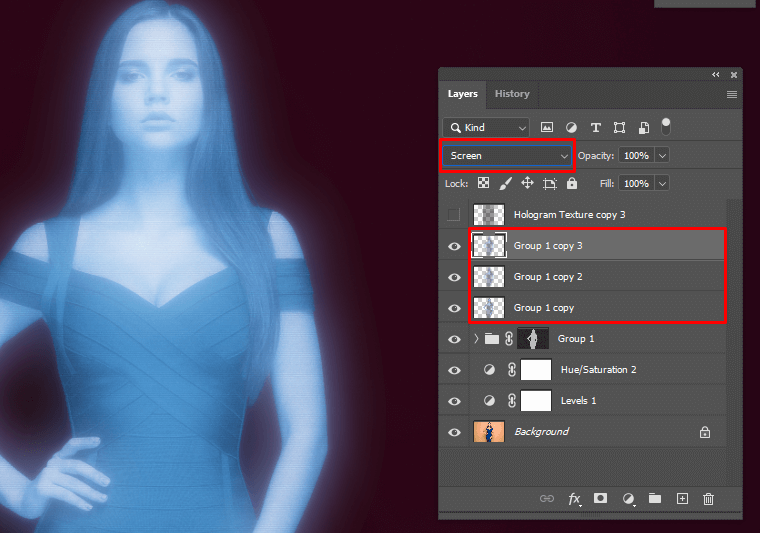The image size is (760, 533).
Task: Delete layer with trash icon
Action: click(x=708, y=499)
